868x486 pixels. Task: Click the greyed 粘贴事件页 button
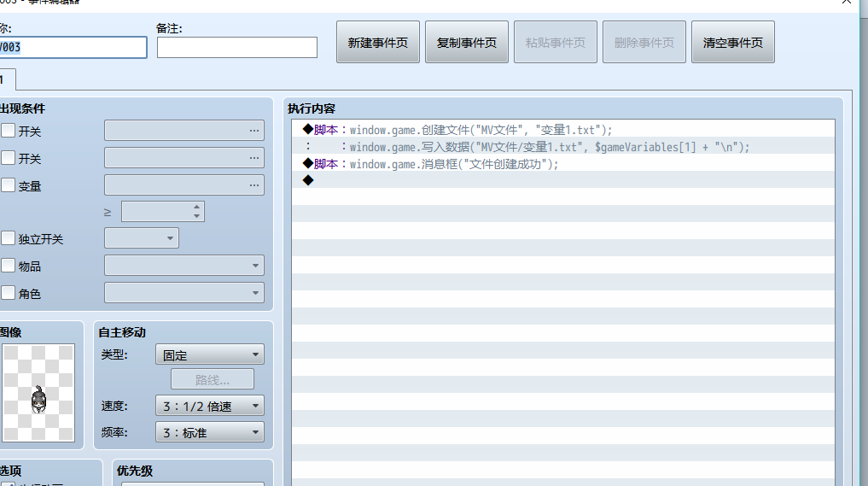(556, 42)
